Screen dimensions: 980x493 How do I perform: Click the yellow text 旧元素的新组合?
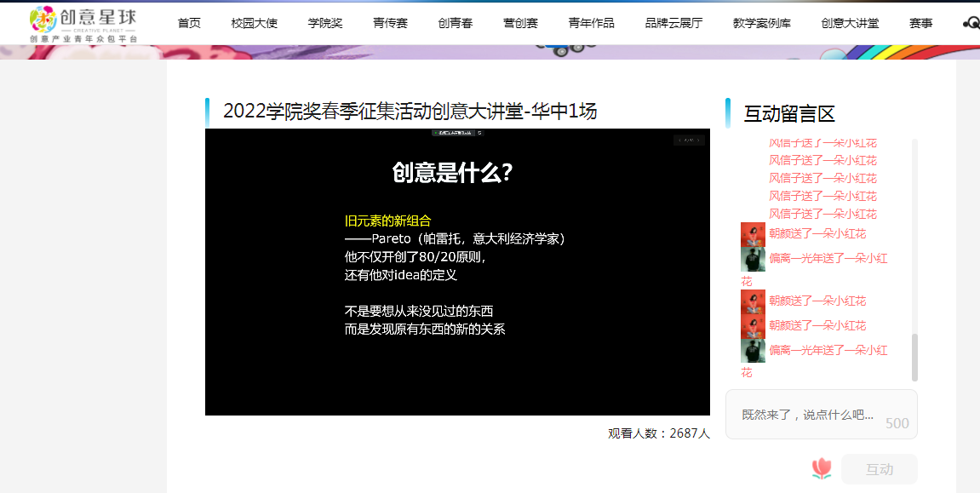click(387, 221)
